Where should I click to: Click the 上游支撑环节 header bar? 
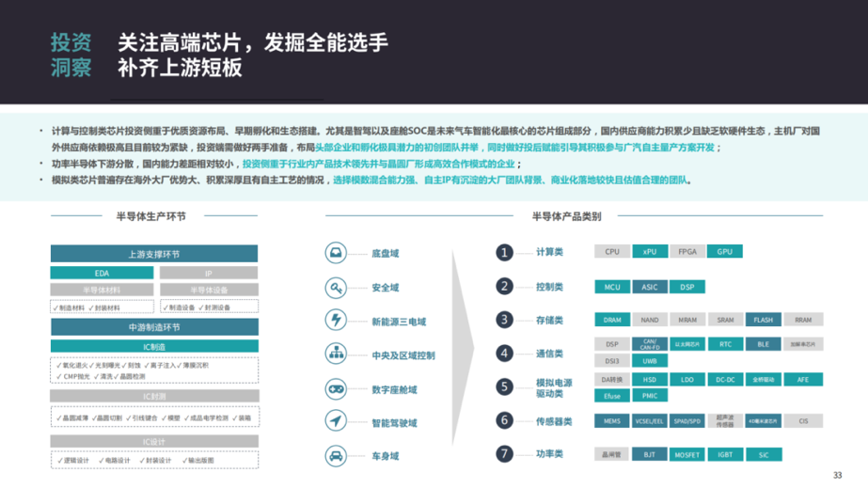(x=154, y=254)
